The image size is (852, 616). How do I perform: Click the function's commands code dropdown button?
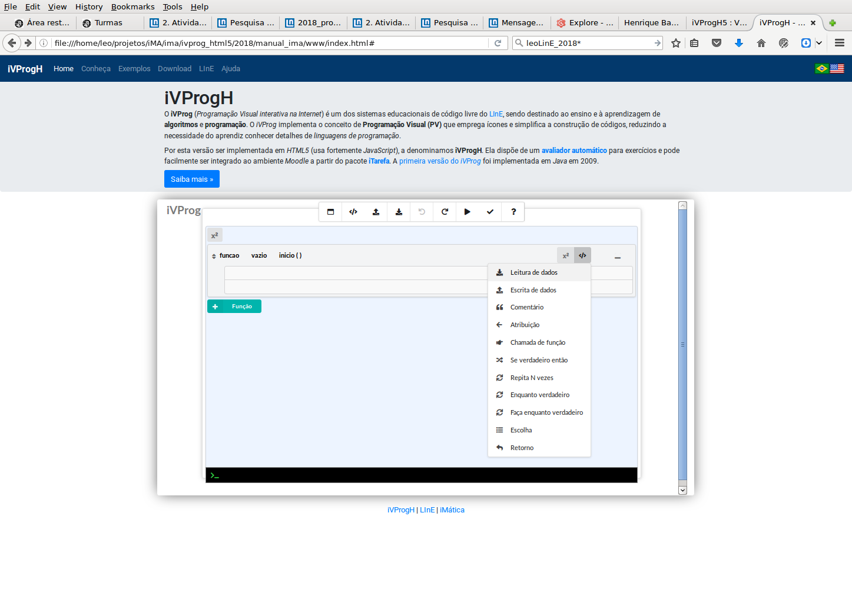click(x=582, y=255)
